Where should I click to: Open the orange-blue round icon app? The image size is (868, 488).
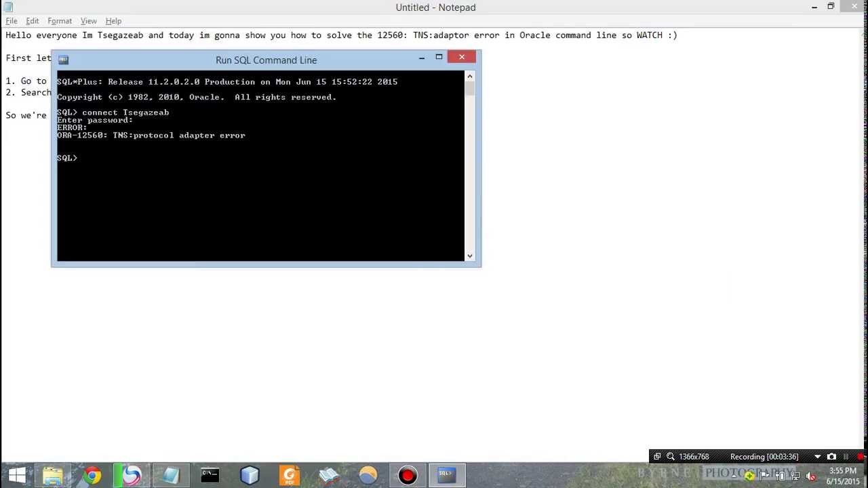click(368, 475)
